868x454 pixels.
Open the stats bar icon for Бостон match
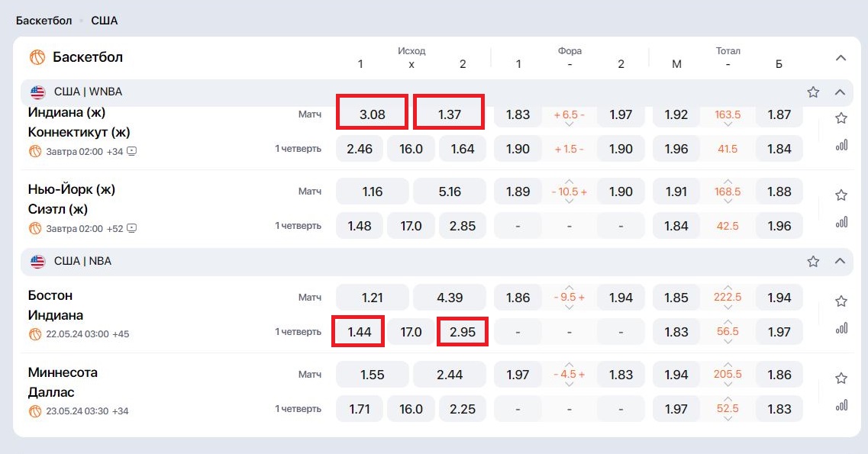coord(841,328)
